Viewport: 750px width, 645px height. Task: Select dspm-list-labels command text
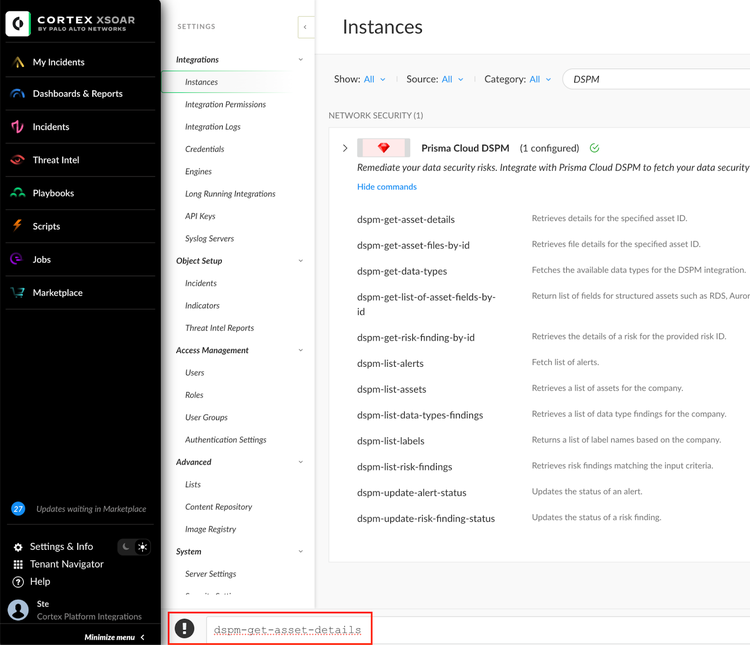point(390,441)
